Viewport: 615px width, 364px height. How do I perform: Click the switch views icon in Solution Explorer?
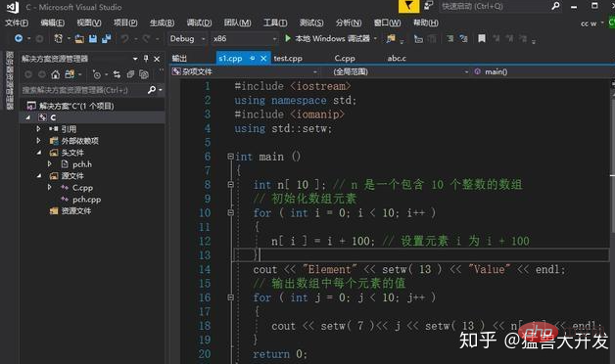point(70,74)
